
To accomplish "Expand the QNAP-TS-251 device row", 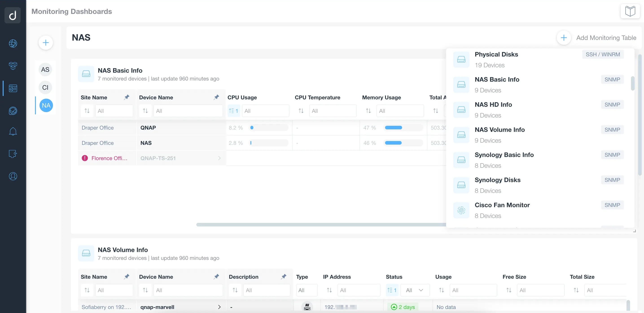I will pyautogui.click(x=219, y=158).
